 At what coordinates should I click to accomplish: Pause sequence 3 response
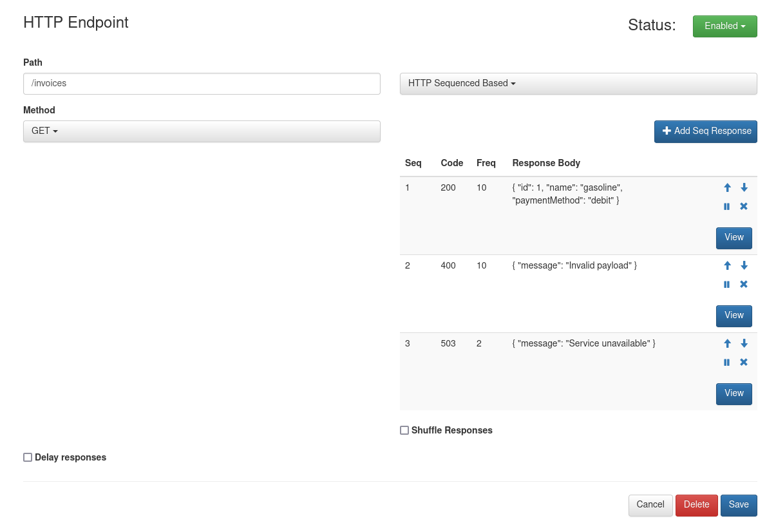[727, 362]
